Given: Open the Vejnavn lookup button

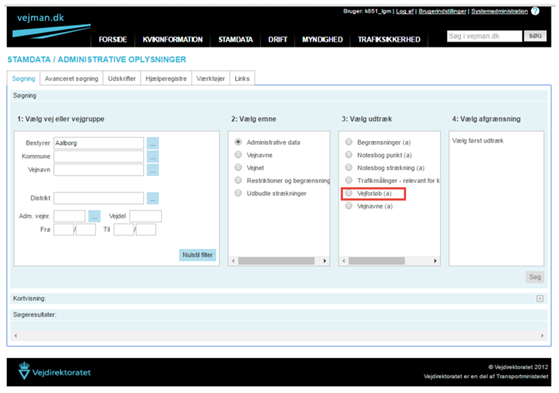Looking at the screenshot, I should click(153, 170).
